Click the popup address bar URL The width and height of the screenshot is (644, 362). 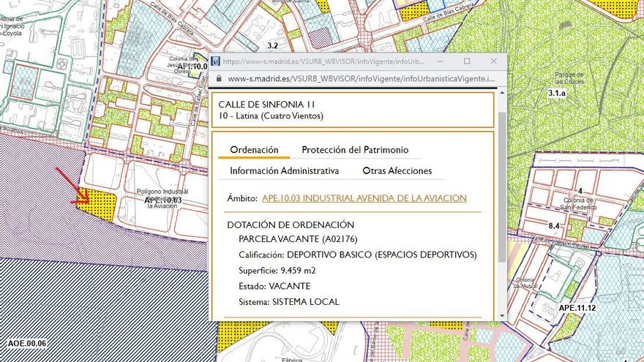(x=362, y=79)
